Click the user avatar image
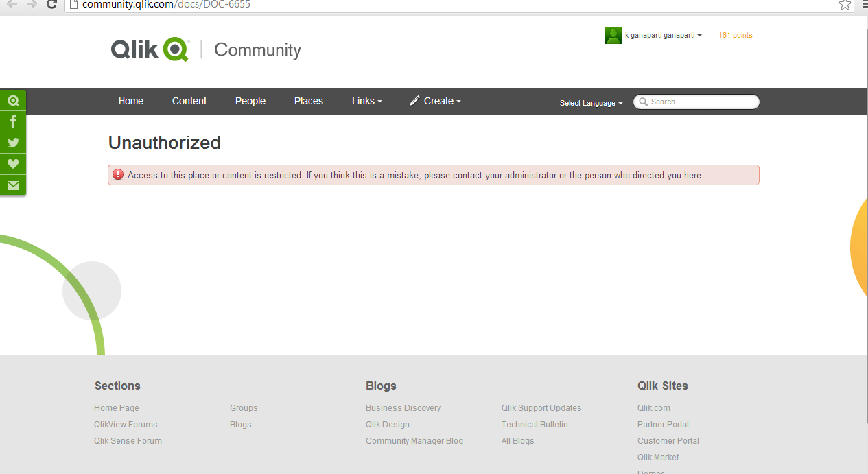 613,36
